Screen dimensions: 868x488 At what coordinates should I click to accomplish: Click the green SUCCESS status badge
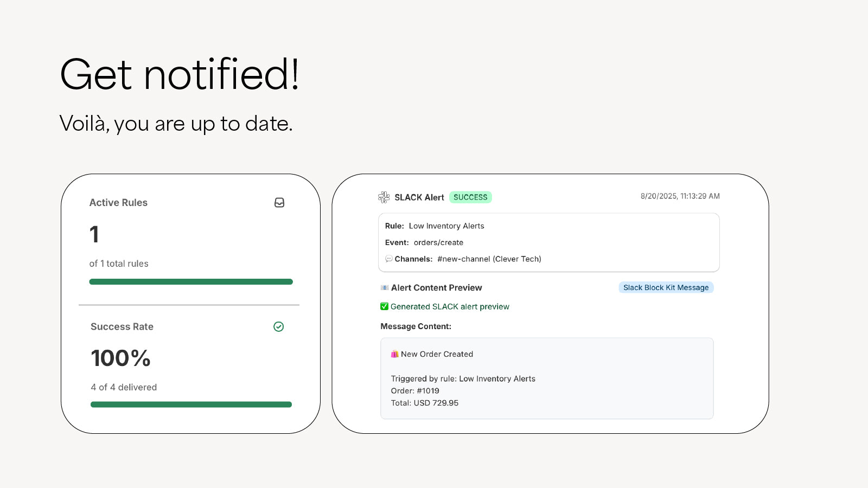(470, 197)
